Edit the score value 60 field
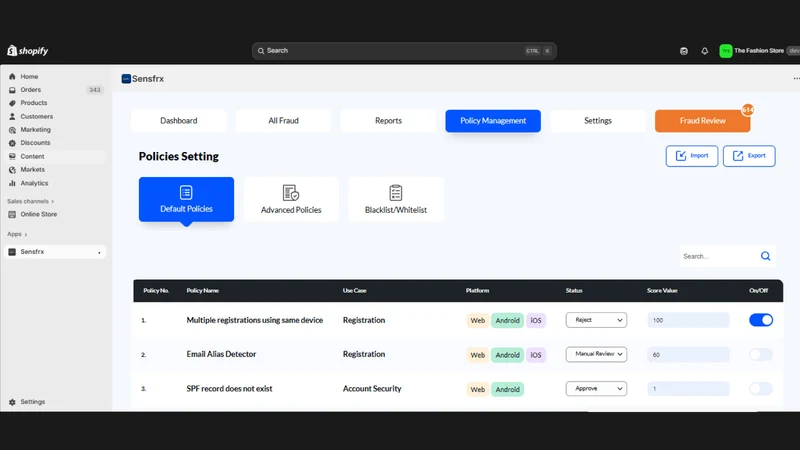The height and width of the screenshot is (450, 800). pyautogui.click(x=688, y=355)
